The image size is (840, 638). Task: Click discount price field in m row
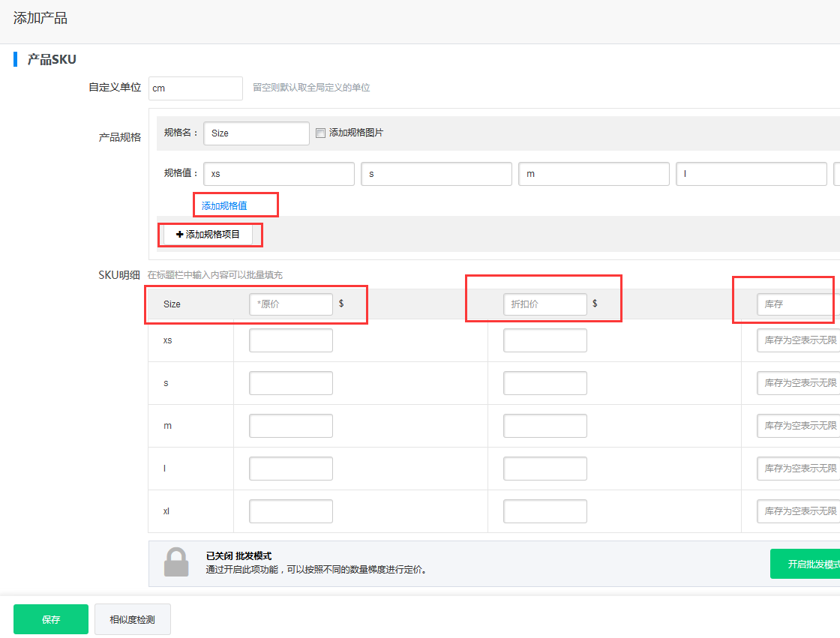pos(544,426)
